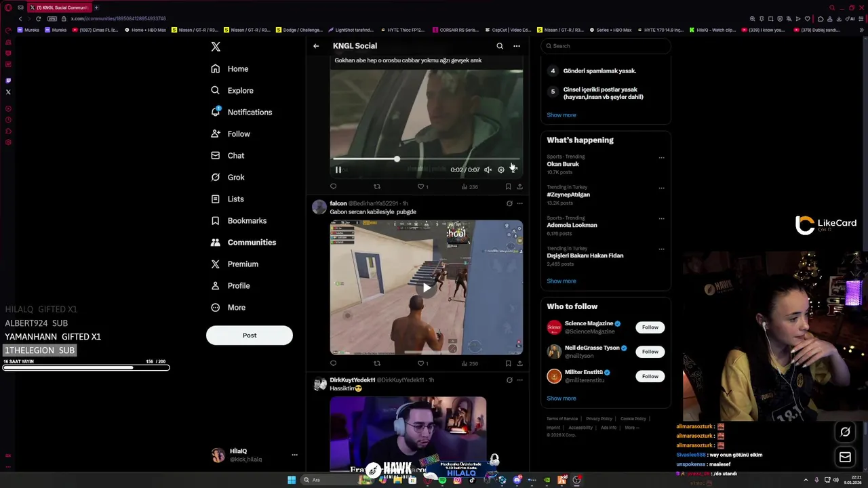Click the Post button
This screenshot has width=868, height=488.
(x=250, y=335)
